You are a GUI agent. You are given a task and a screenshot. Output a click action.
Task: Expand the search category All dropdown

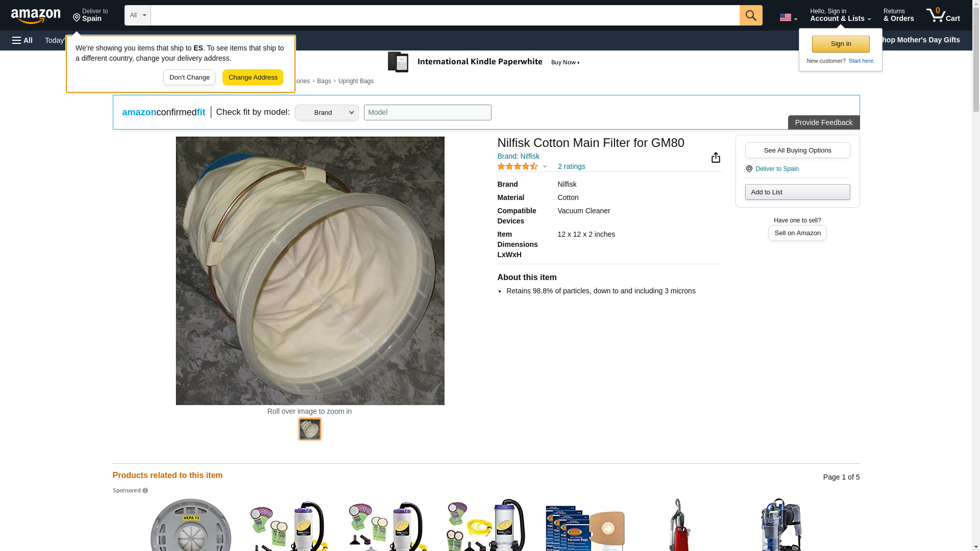click(137, 15)
